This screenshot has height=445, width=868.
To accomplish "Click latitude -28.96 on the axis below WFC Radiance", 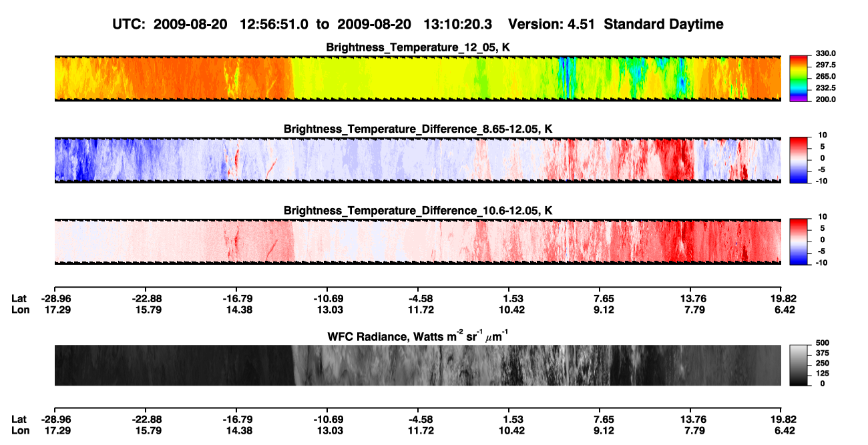I will click(55, 419).
